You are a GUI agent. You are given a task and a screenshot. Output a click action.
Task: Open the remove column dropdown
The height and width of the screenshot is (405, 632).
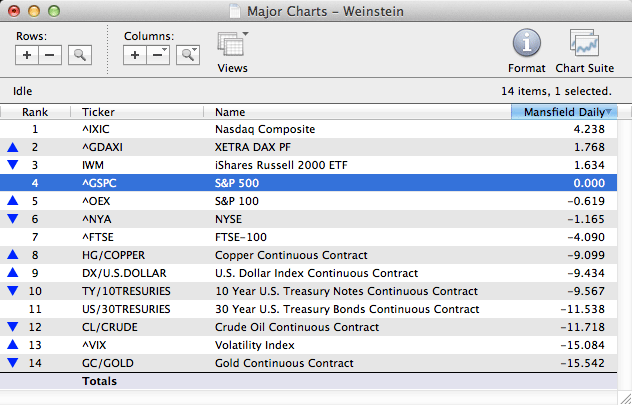coord(158,55)
